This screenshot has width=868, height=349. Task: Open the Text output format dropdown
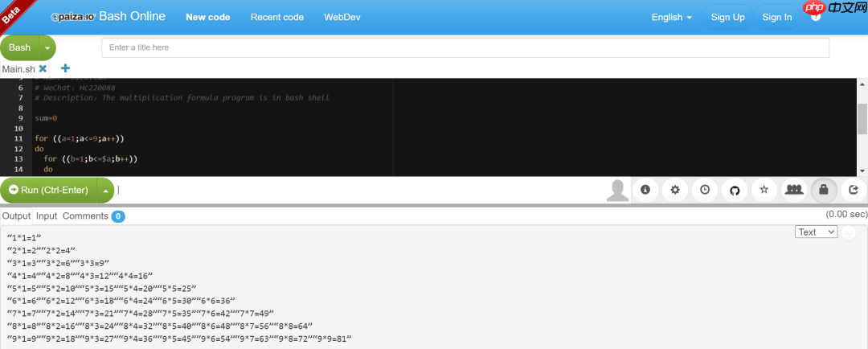pyautogui.click(x=817, y=232)
